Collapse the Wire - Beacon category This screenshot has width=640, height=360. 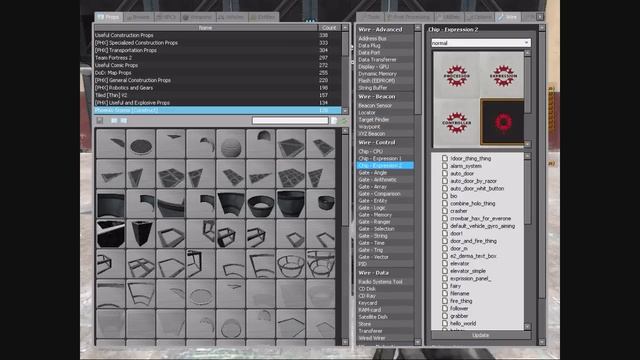coord(385,97)
